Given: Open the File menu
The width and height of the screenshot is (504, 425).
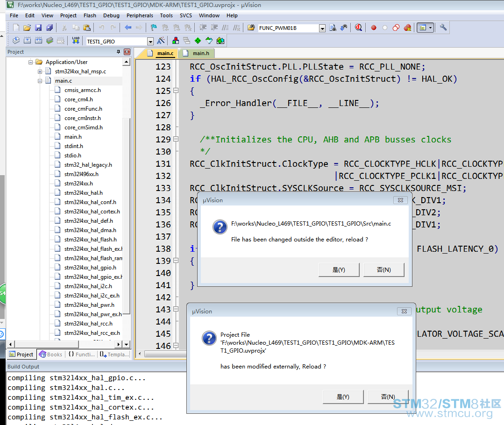Looking at the screenshot, I should pos(14,15).
